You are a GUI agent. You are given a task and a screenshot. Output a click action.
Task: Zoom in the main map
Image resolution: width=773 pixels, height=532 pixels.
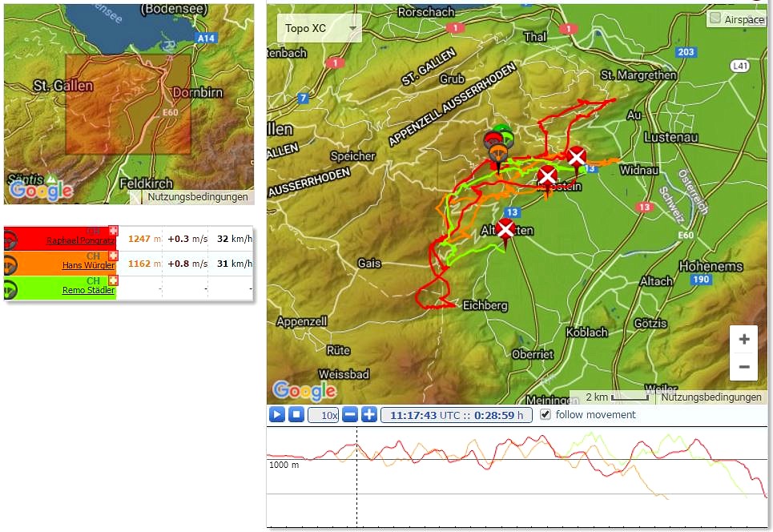coord(744,339)
